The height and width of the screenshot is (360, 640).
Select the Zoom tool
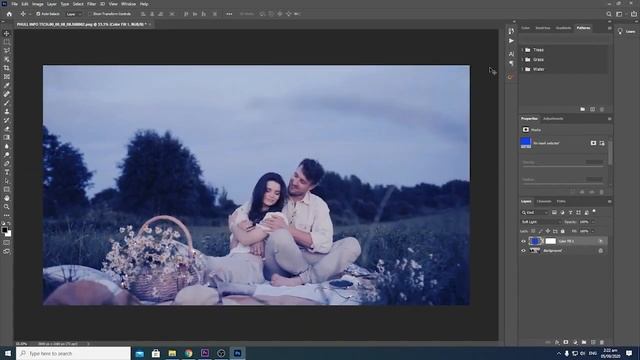[x=7, y=207]
